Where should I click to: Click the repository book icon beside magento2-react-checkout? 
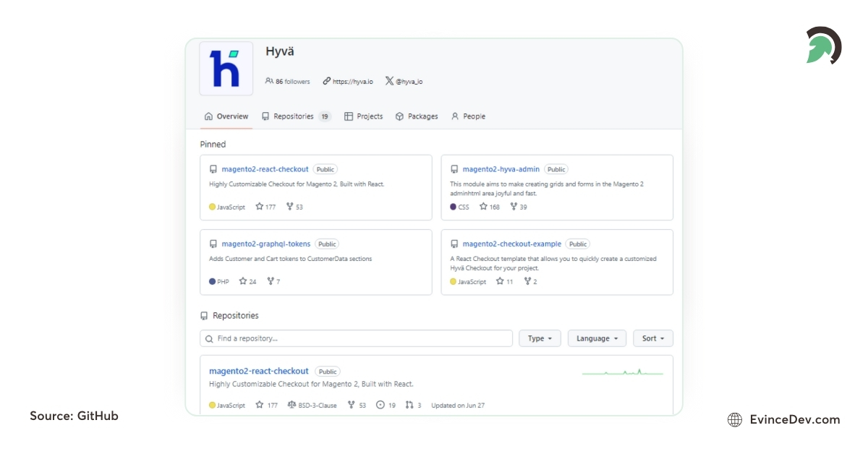213,168
